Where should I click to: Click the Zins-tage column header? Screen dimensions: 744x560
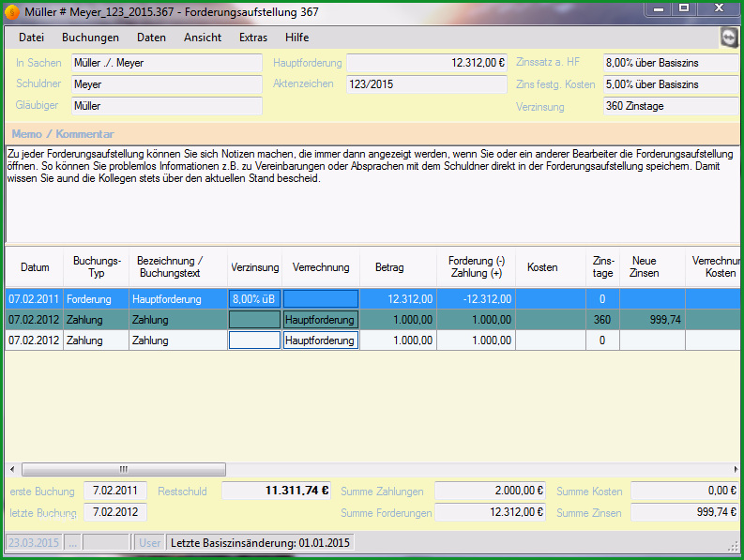(x=602, y=267)
